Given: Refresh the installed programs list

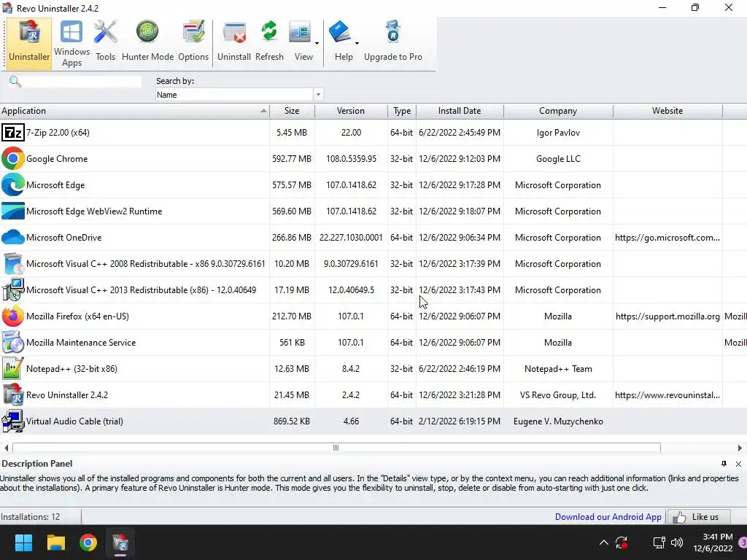Looking at the screenshot, I should tap(269, 43).
